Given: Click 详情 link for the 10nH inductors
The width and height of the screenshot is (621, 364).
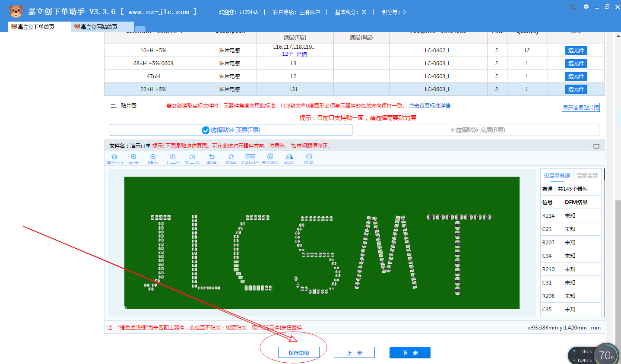Looking at the screenshot, I should click(x=301, y=54).
